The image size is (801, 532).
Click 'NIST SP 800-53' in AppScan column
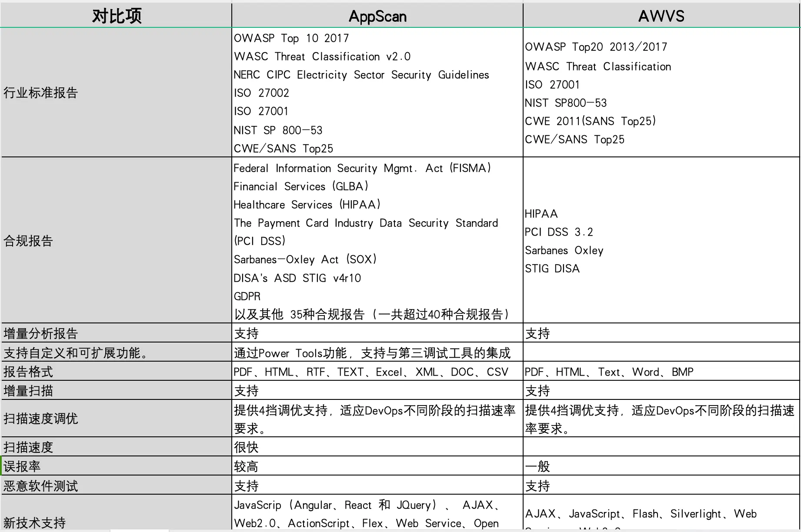coord(278,130)
